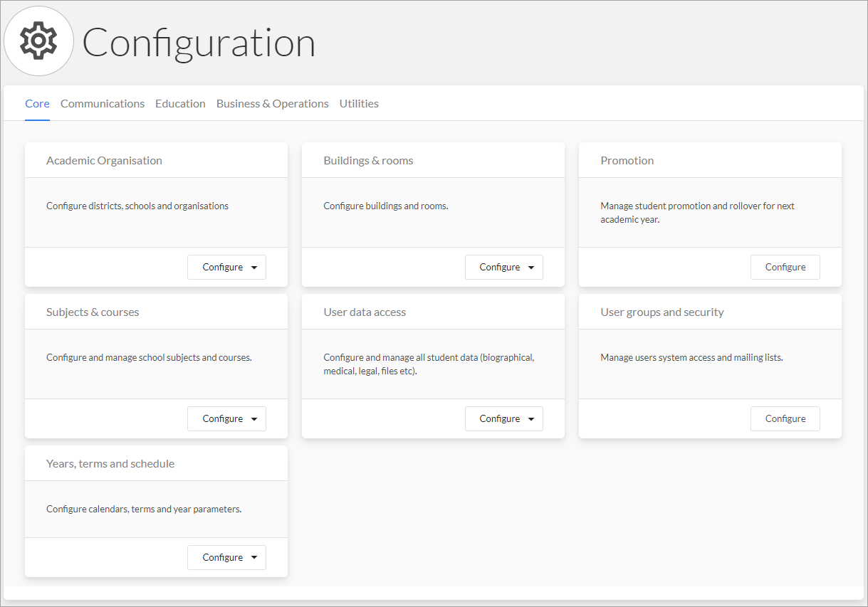868x607 pixels.
Task: Switch to the Core tab
Action: pyautogui.click(x=37, y=104)
